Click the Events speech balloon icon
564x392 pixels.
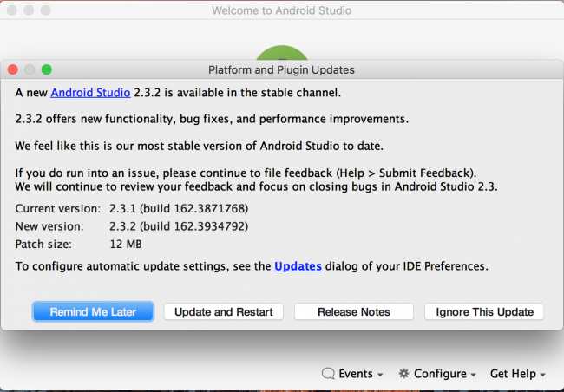point(328,374)
